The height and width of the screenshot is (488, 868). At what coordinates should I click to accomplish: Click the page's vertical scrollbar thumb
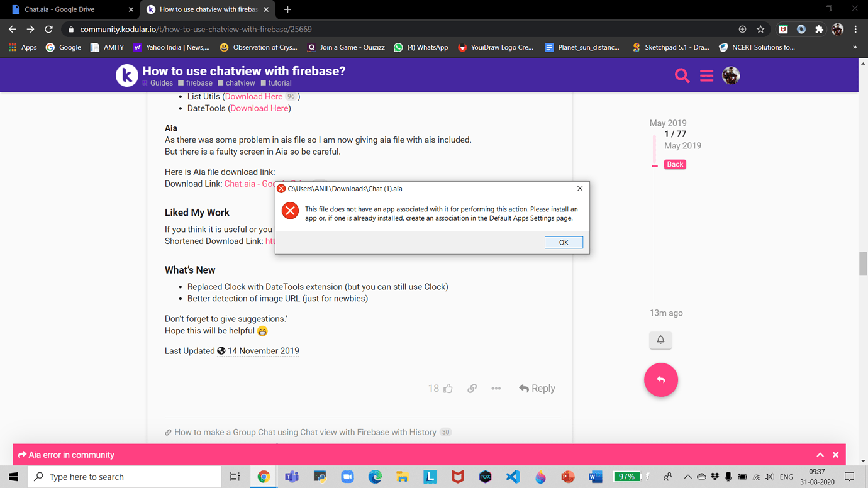[863, 263]
